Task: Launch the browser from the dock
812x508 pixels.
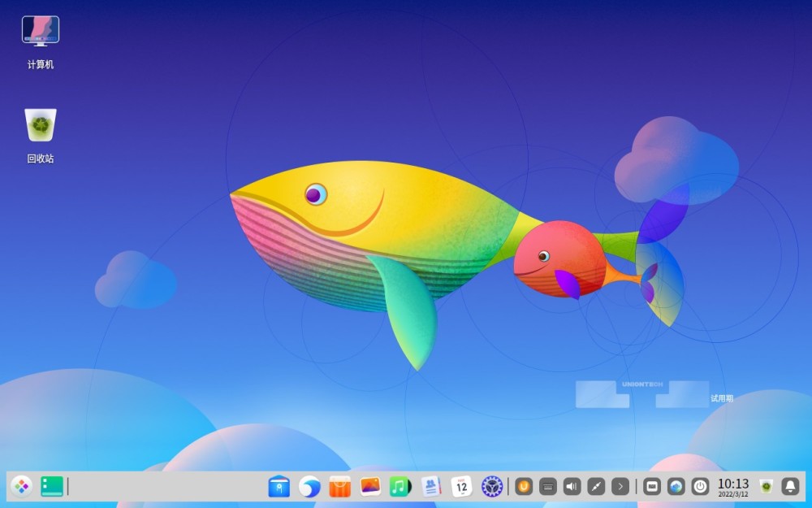Action: point(309,486)
